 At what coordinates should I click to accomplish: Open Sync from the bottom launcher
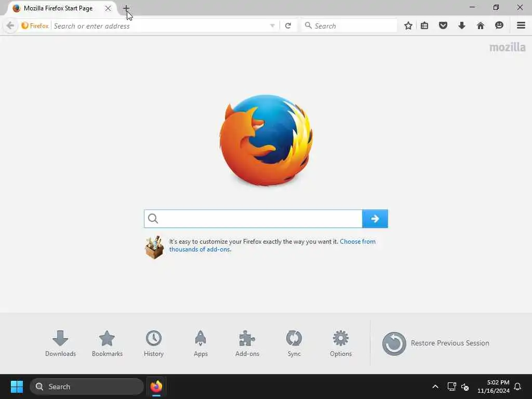pos(294,343)
